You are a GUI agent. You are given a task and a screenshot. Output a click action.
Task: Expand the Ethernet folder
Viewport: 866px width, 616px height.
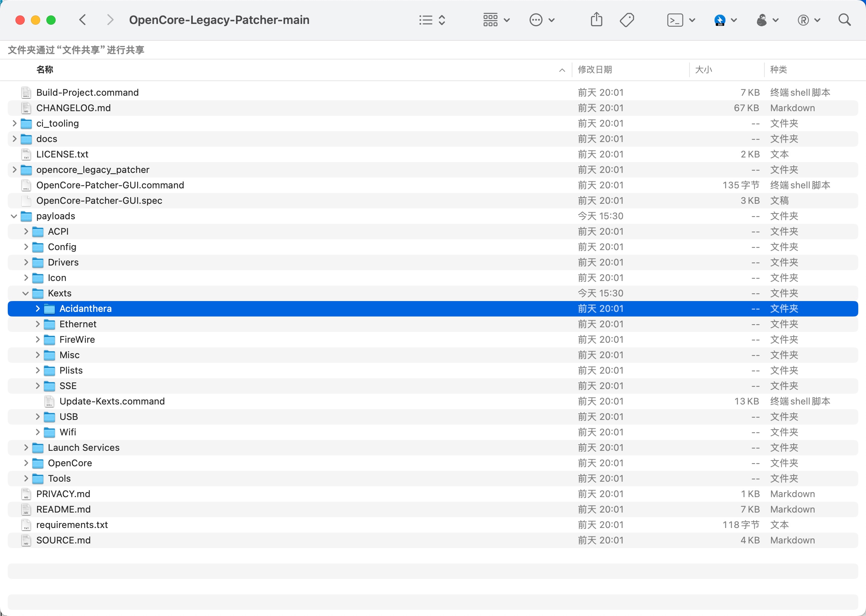[x=37, y=324]
